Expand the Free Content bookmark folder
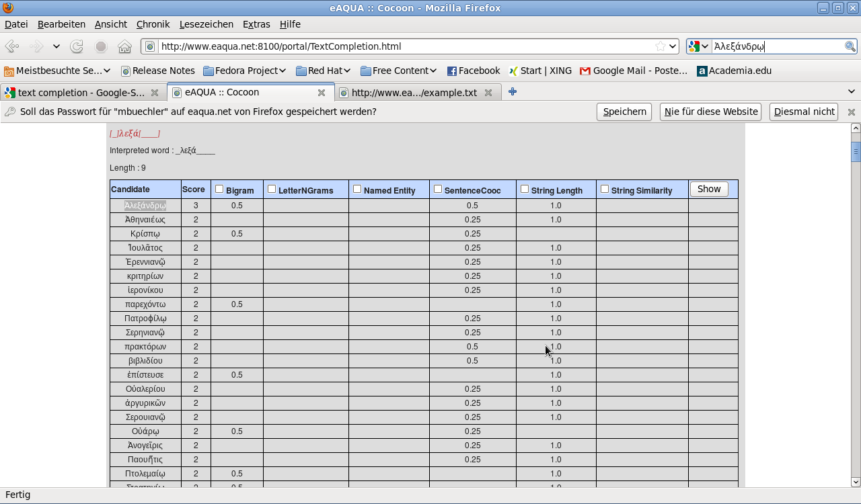Screen dimensions: 861x504 [x=398, y=71]
